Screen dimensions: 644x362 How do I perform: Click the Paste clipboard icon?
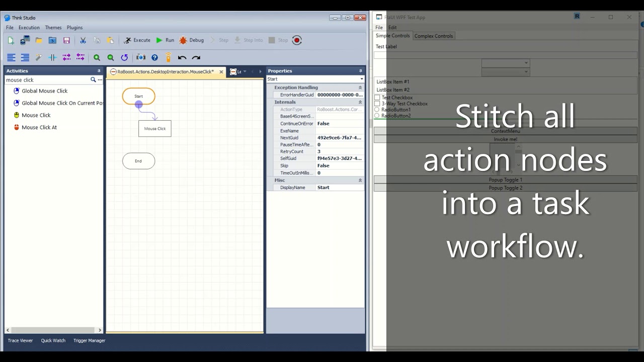point(110,40)
